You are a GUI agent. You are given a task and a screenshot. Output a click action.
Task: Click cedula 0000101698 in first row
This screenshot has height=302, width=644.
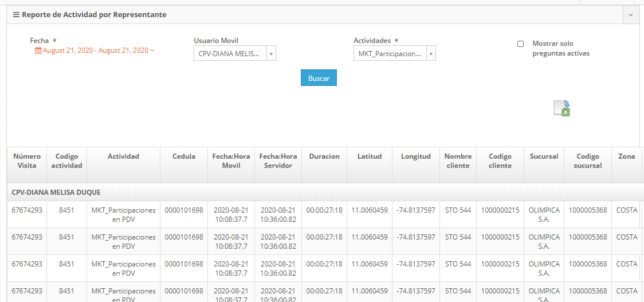(184, 210)
